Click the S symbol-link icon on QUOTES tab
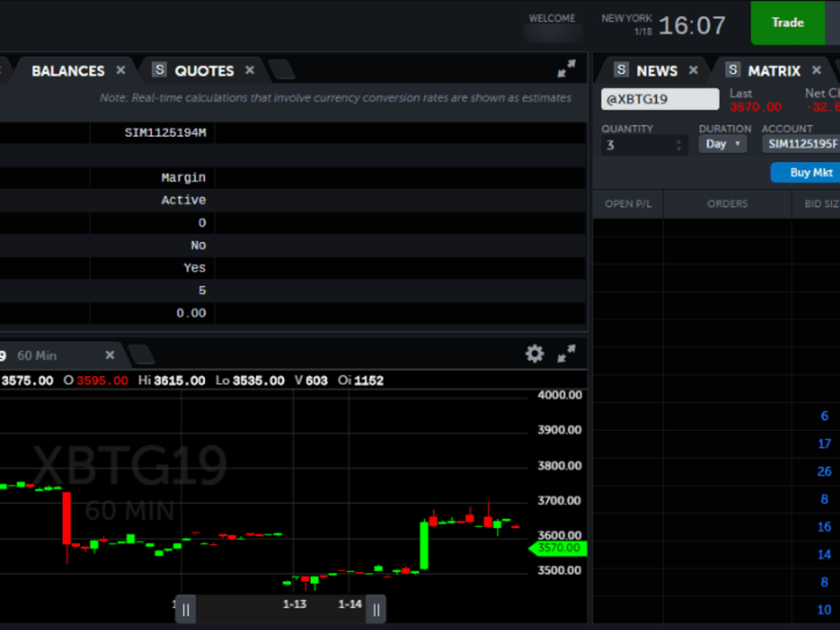 coord(159,70)
